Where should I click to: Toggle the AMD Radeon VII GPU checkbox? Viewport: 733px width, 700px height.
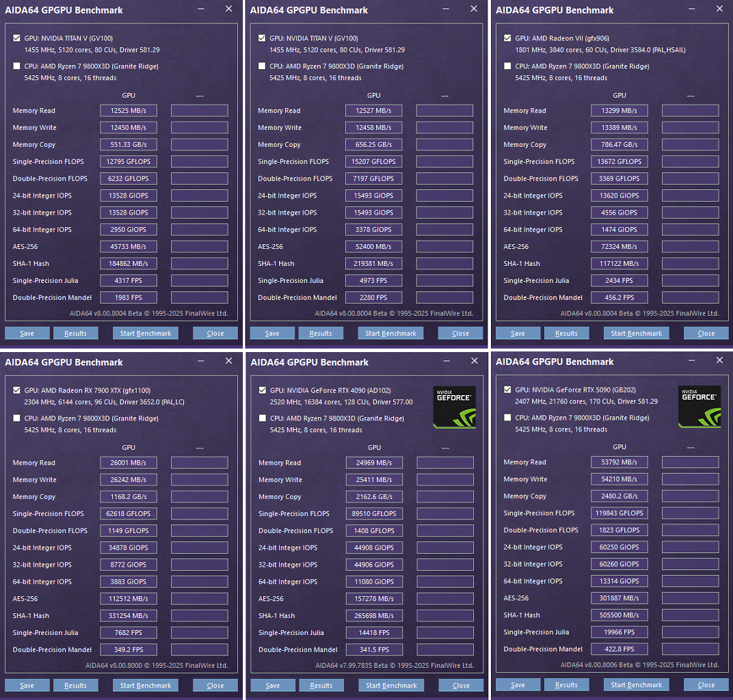(x=507, y=38)
